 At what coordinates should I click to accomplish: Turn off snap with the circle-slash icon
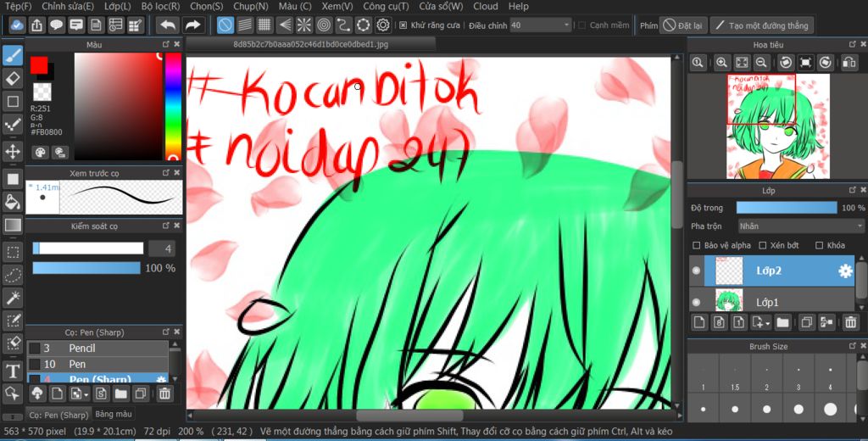[x=225, y=25]
